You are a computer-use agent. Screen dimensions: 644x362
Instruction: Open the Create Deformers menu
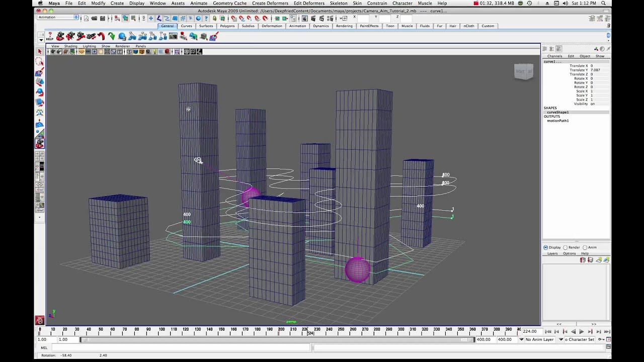(270, 4)
